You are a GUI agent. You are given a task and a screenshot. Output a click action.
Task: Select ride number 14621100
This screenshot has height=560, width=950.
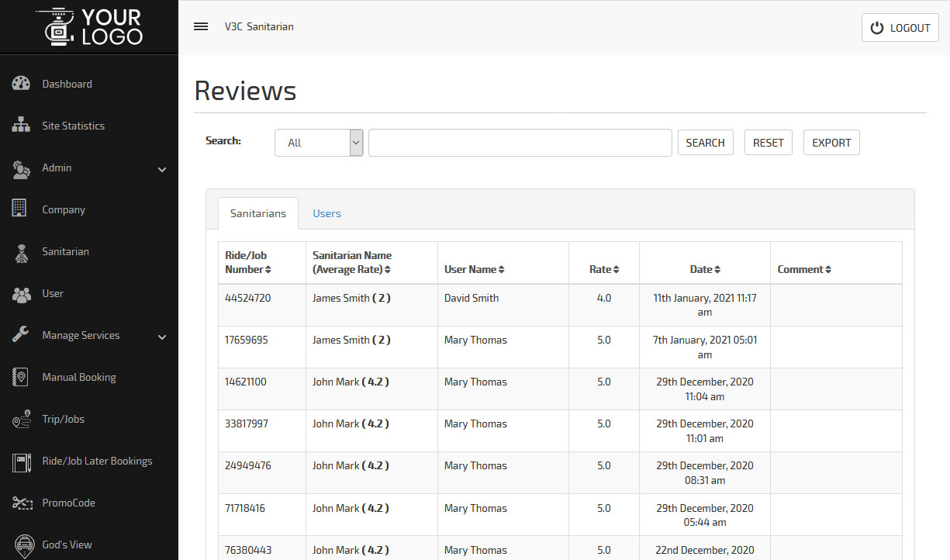point(246,382)
